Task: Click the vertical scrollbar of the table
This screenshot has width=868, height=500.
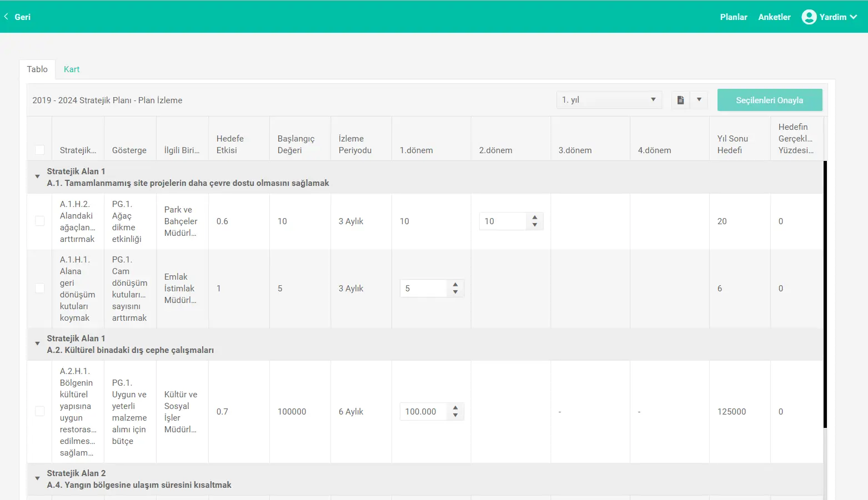Action: coord(825,294)
